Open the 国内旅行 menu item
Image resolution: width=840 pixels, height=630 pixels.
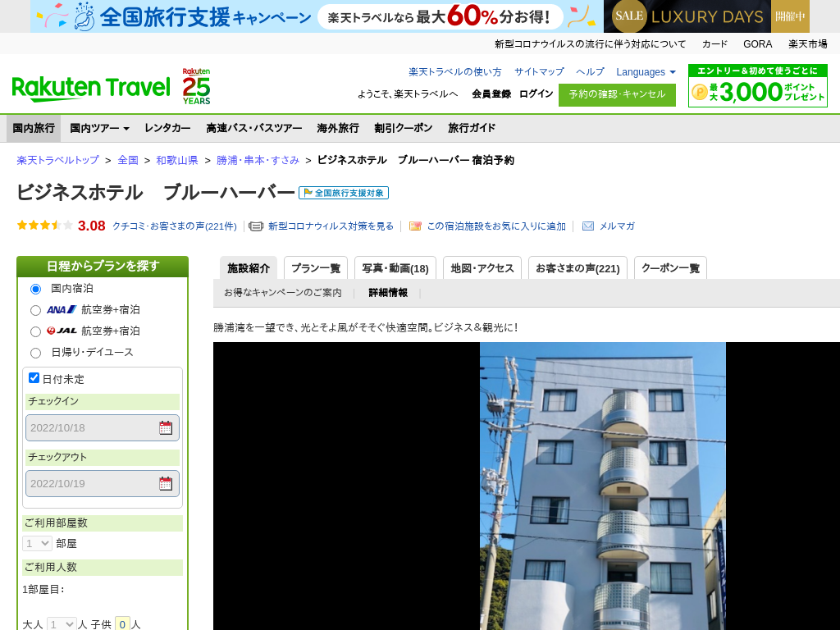[34, 128]
